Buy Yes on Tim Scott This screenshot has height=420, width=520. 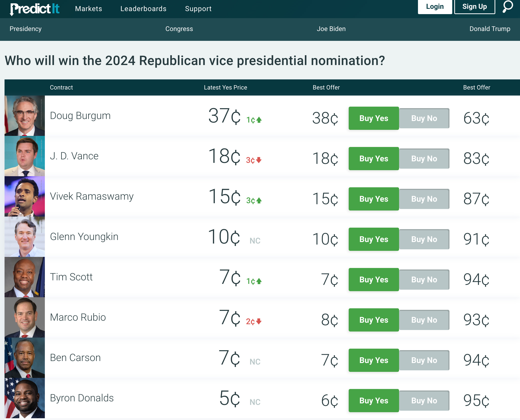[x=374, y=280]
